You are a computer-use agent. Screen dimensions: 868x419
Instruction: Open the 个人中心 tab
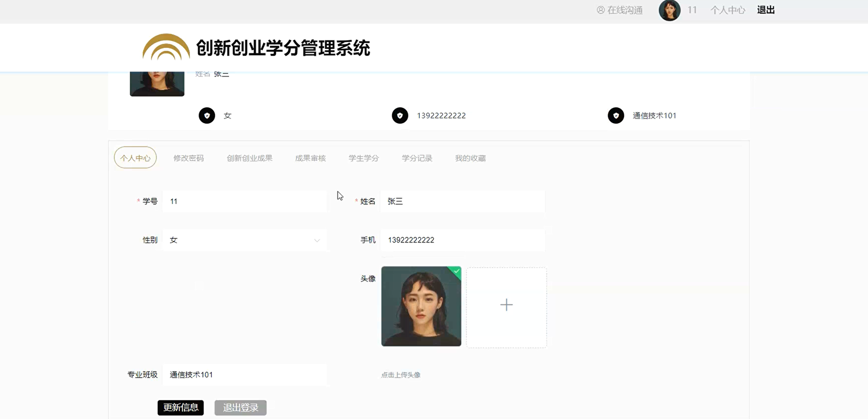[135, 158]
